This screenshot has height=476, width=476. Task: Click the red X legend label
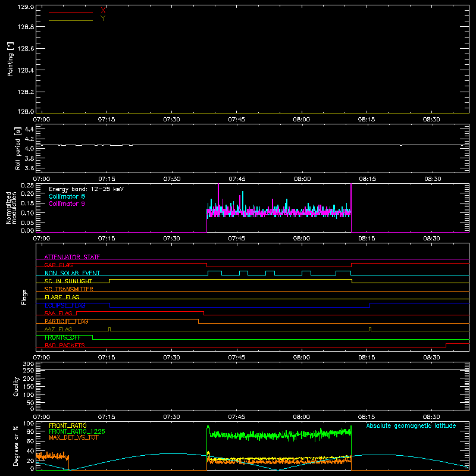103,11
